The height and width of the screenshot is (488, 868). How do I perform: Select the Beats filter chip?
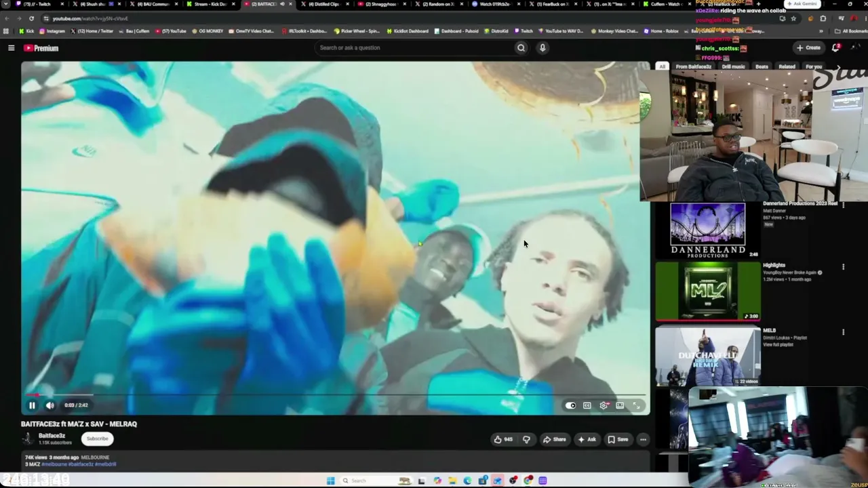[x=762, y=66]
